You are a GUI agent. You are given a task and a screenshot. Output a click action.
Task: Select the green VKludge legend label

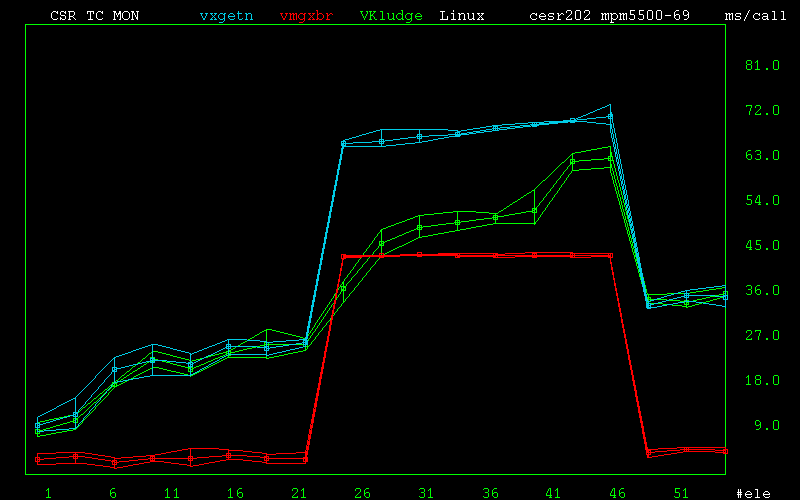[x=391, y=16]
